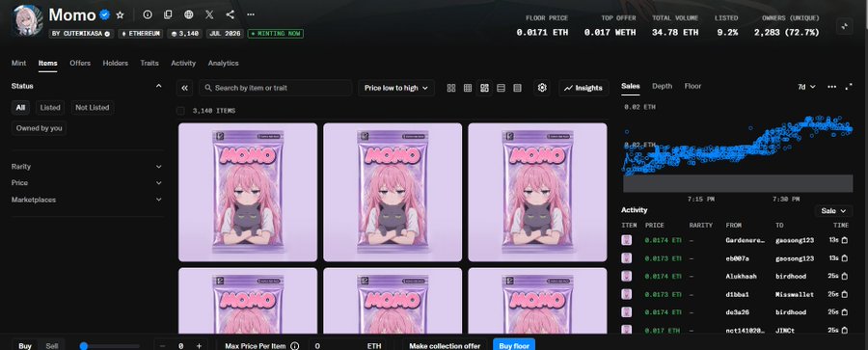Open Max Price Per Item info icon
Viewport: 868px width, 350px height.
tap(294, 345)
